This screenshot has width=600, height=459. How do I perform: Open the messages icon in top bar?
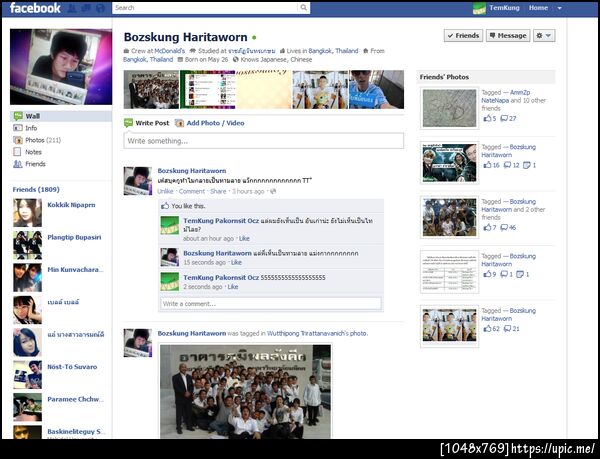pos(86,8)
